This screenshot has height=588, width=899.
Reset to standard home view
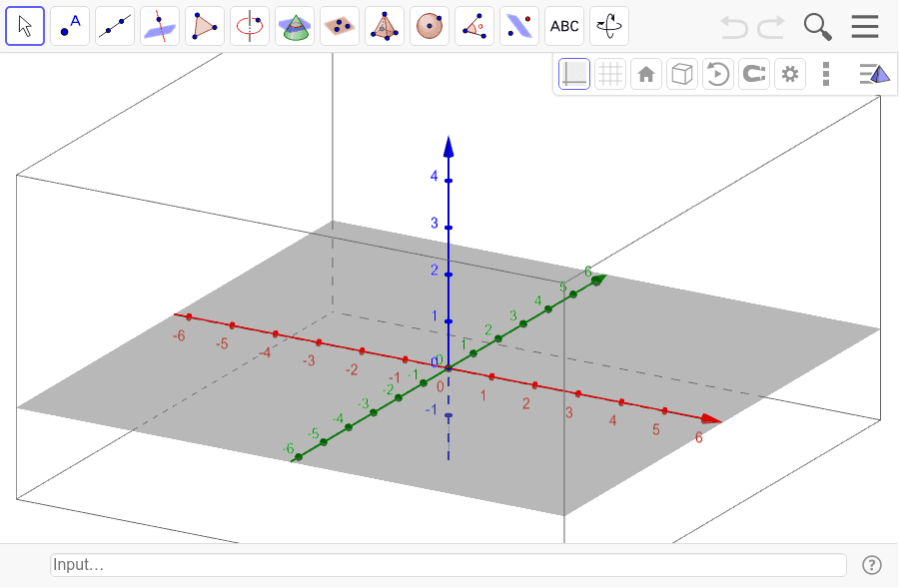point(646,74)
